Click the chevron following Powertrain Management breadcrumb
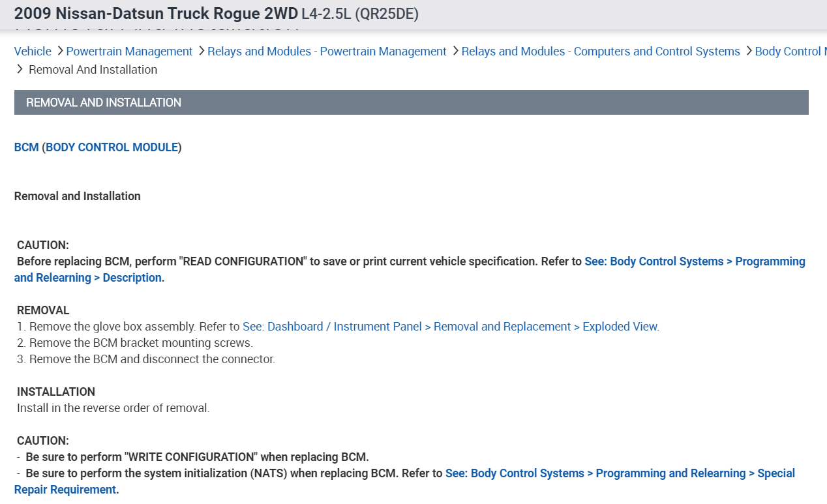The image size is (827, 504). coord(201,51)
